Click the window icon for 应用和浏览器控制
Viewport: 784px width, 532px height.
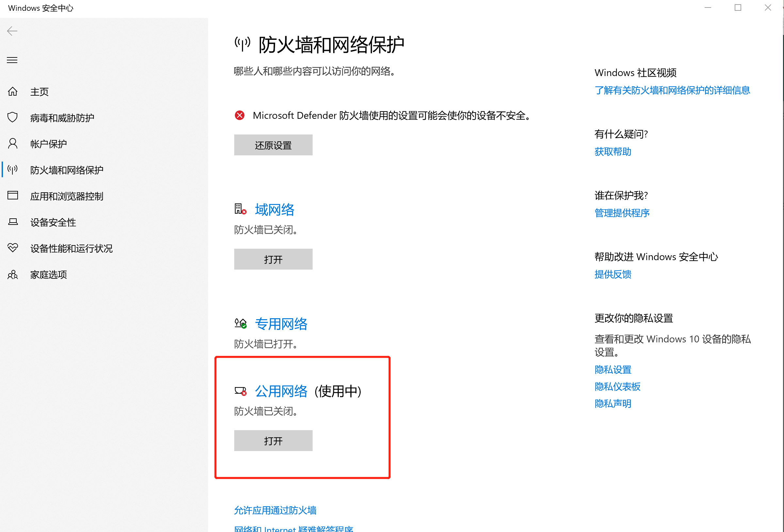pos(12,196)
